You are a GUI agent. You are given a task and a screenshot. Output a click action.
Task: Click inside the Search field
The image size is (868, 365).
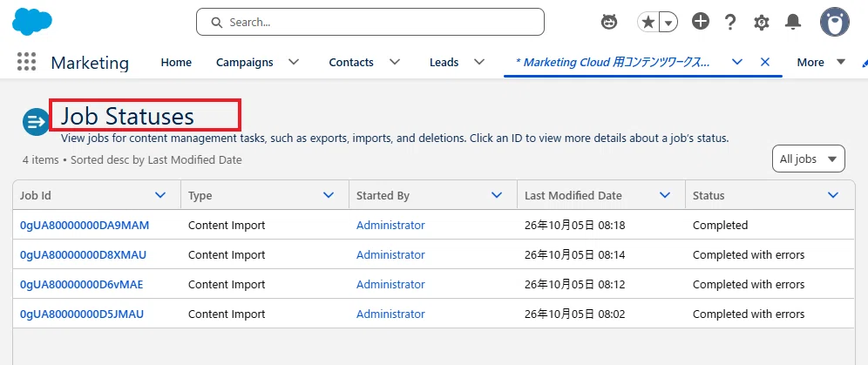coord(370,22)
